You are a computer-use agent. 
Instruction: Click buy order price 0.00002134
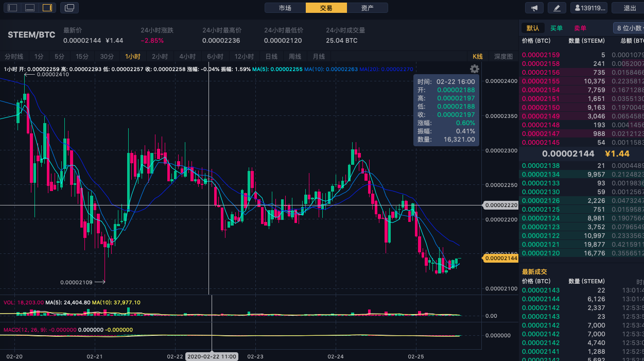click(541, 175)
